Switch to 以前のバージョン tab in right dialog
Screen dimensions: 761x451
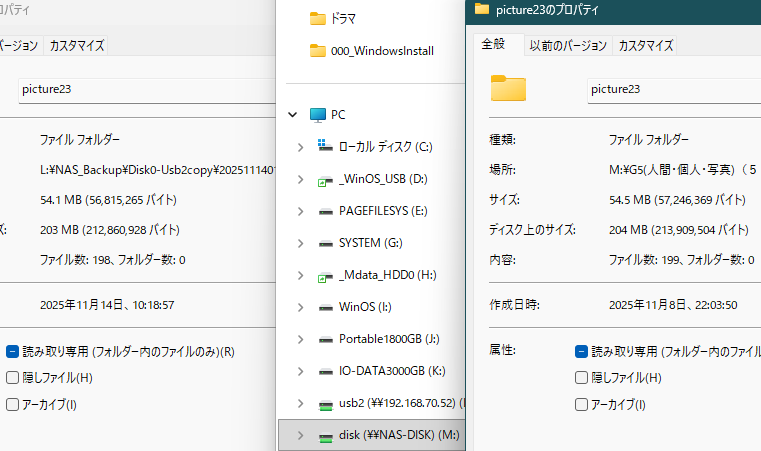[x=568, y=45]
